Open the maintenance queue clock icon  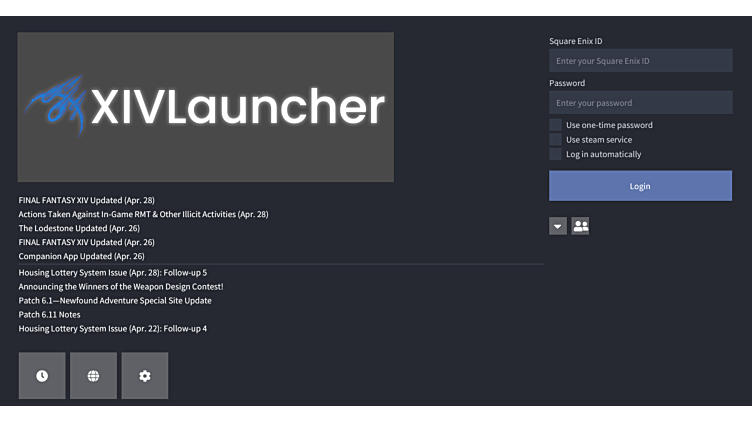tap(42, 376)
